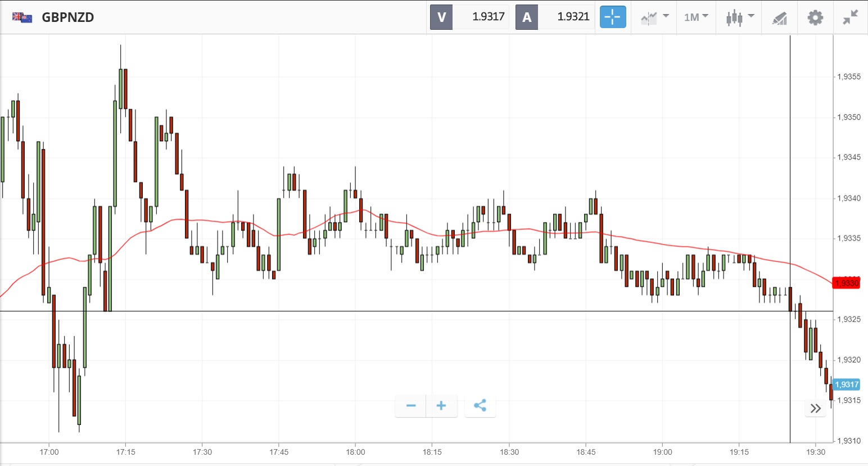The image size is (868, 466).
Task: Click the 1,9350 price axis label
Action: 849,117
